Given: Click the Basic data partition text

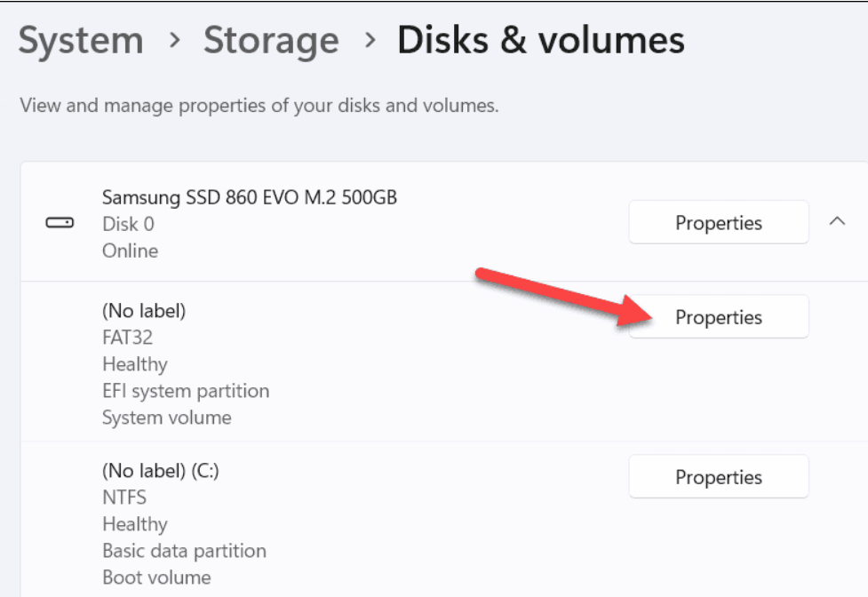Looking at the screenshot, I should coord(185,551).
